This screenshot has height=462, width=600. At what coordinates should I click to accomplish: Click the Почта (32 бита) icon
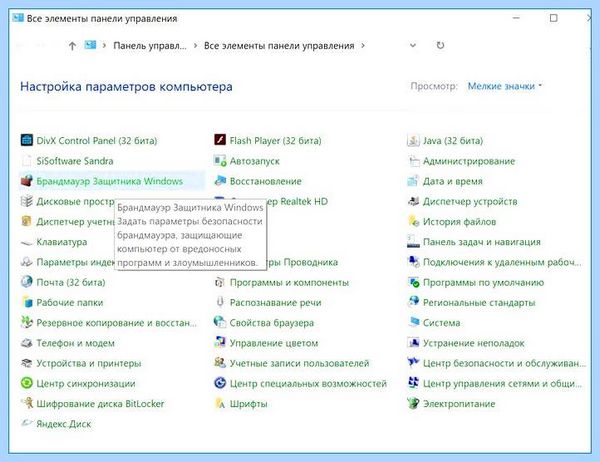tap(27, 282)
